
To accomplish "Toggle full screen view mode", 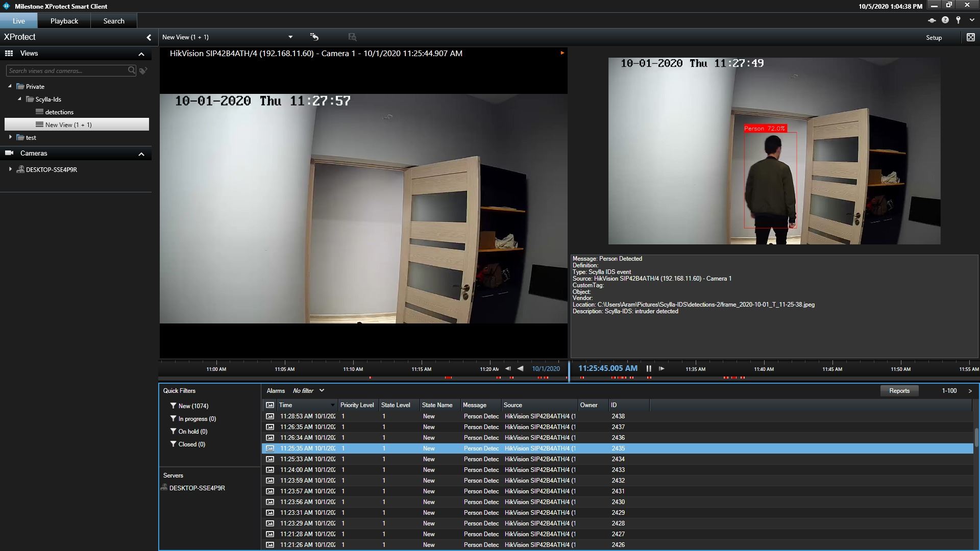I will coord(970,37).
